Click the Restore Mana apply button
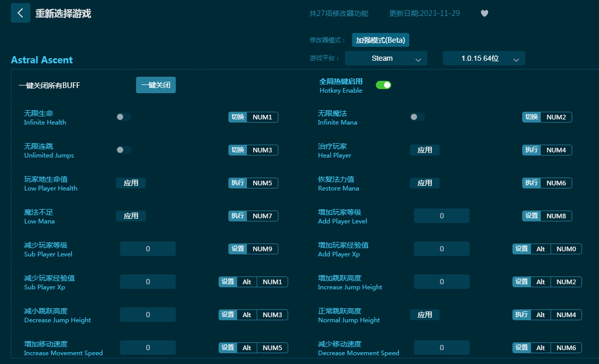 [x=425, y=183]
